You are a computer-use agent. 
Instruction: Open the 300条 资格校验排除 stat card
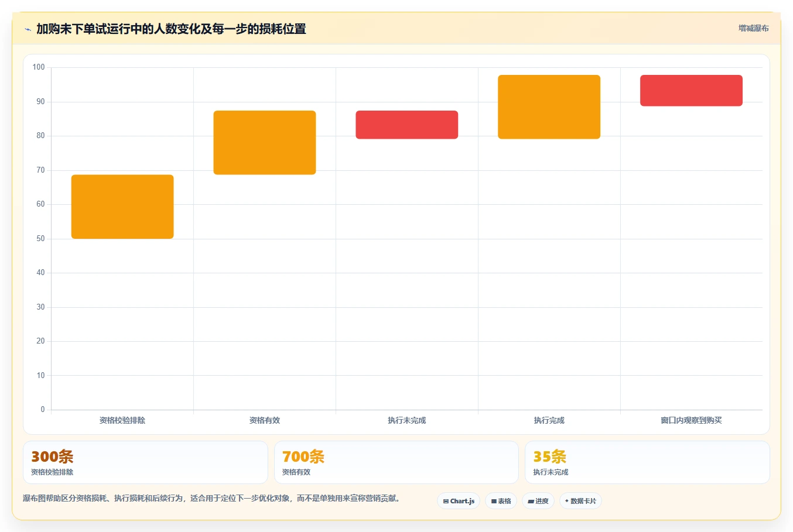click(x=145, y=462)
